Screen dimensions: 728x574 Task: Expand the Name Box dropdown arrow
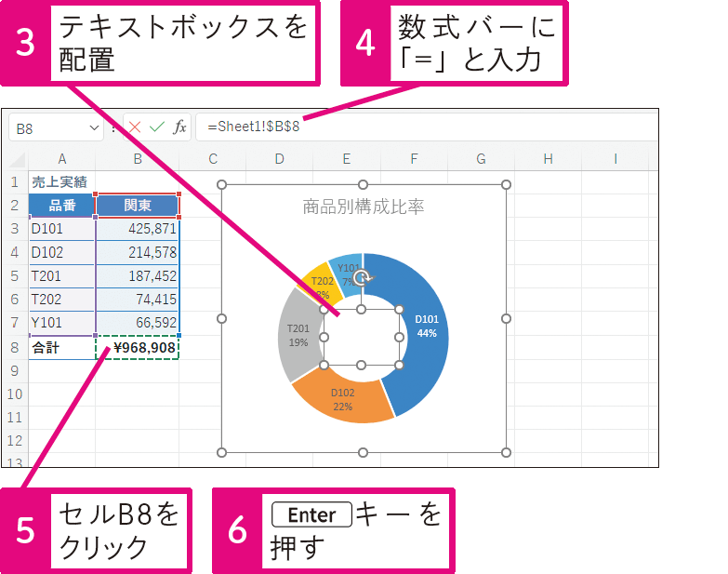[x=94, y=127]
